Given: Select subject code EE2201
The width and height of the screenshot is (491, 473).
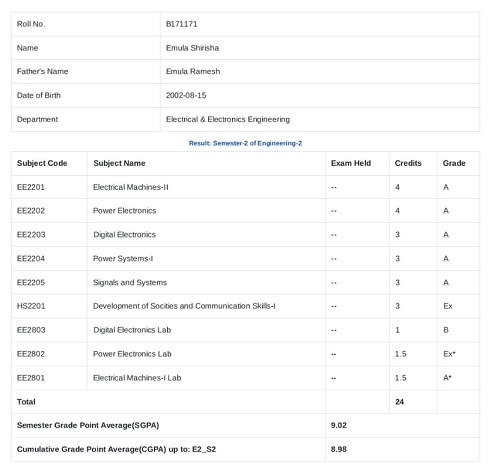Looking at the screenshot, I should pyautogui.click(x=31, y=187).
